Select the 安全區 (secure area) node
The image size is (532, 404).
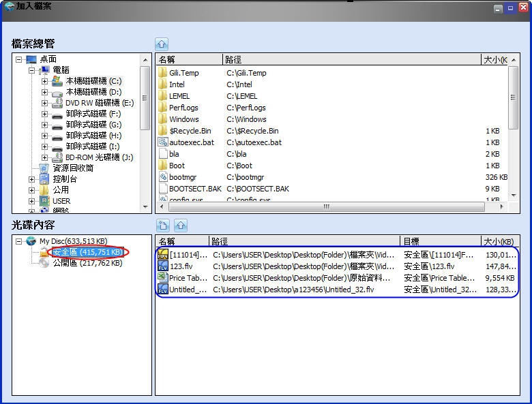pyautogui.click(x=87, y=252)
